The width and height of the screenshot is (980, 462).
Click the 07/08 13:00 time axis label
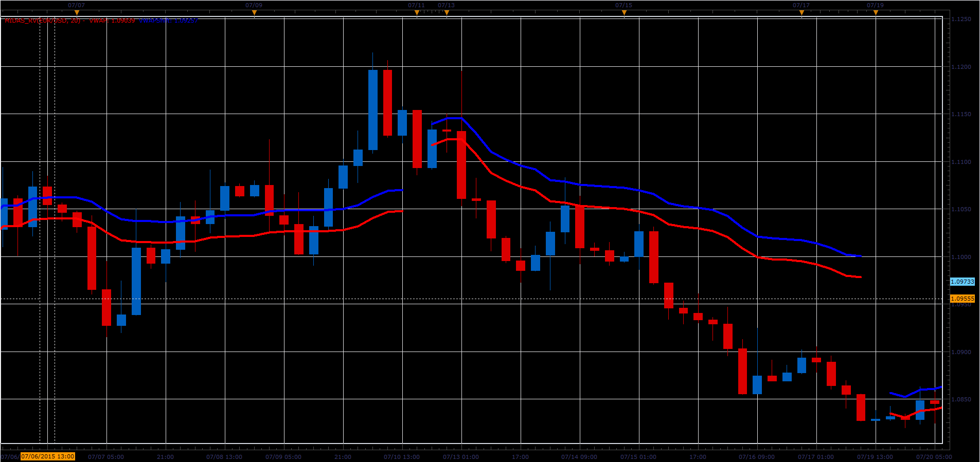pos(224,457)
